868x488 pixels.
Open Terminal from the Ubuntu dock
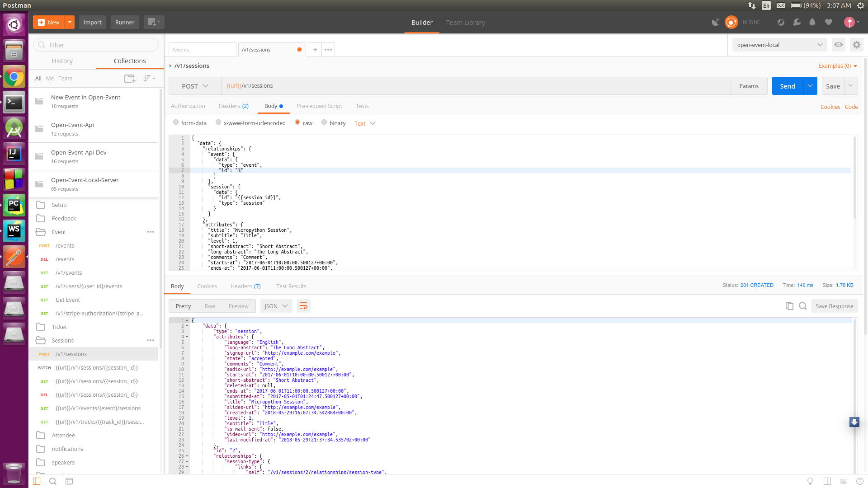tap(14, 103)
